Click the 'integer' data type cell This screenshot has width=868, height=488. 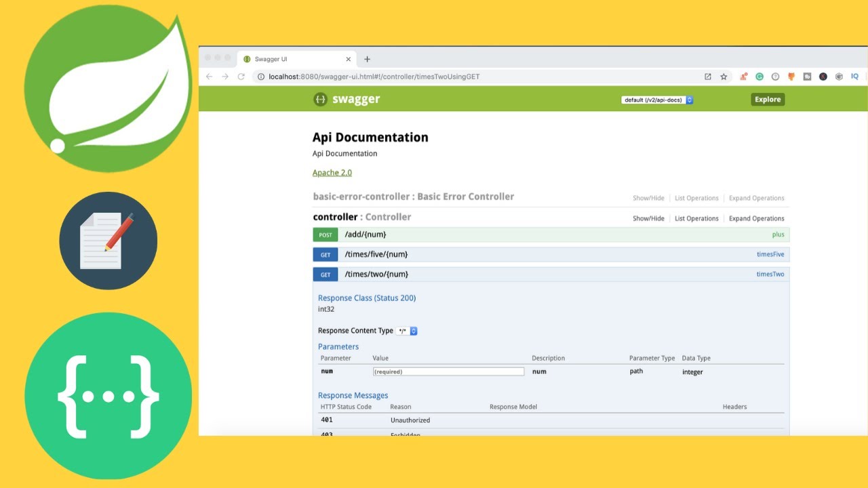[x=692, y=372]
